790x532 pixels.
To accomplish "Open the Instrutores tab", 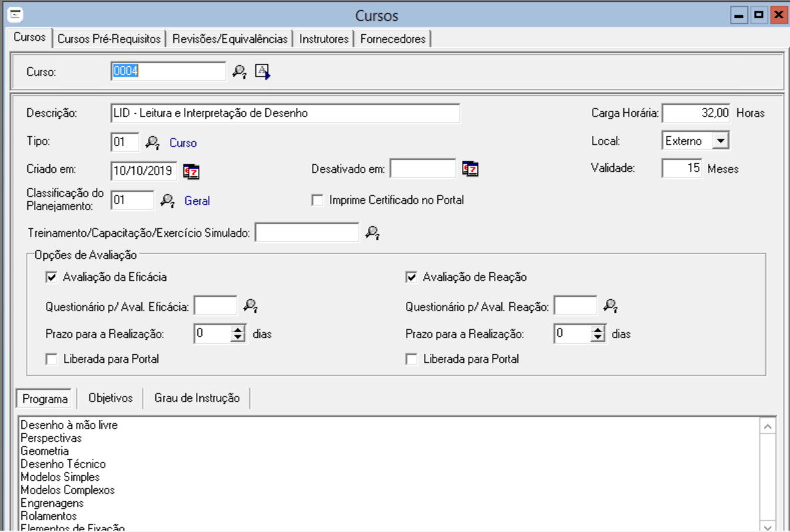I will click(324, 39).
